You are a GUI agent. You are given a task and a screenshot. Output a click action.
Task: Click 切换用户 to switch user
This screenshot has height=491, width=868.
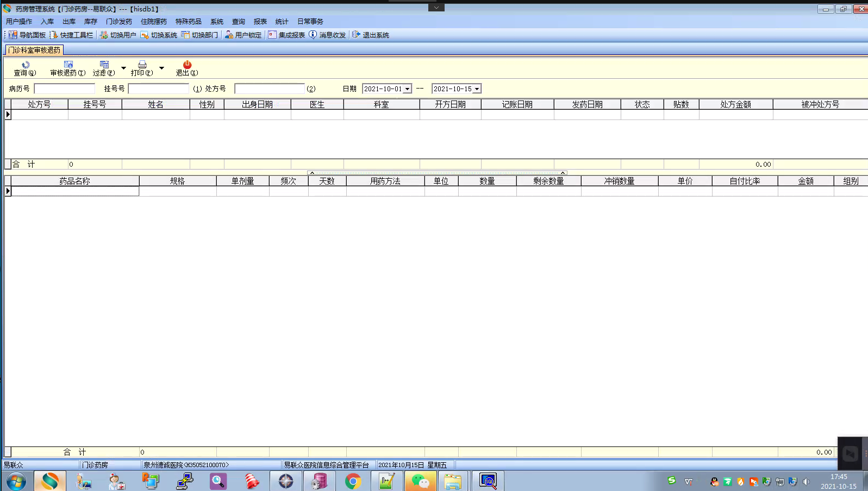point(118,35)
